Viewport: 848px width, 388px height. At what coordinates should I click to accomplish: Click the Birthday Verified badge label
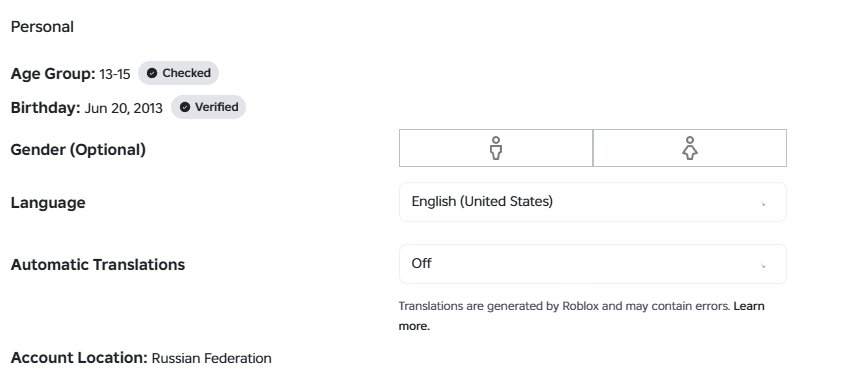pyautogui.click(x=217, y=107)
